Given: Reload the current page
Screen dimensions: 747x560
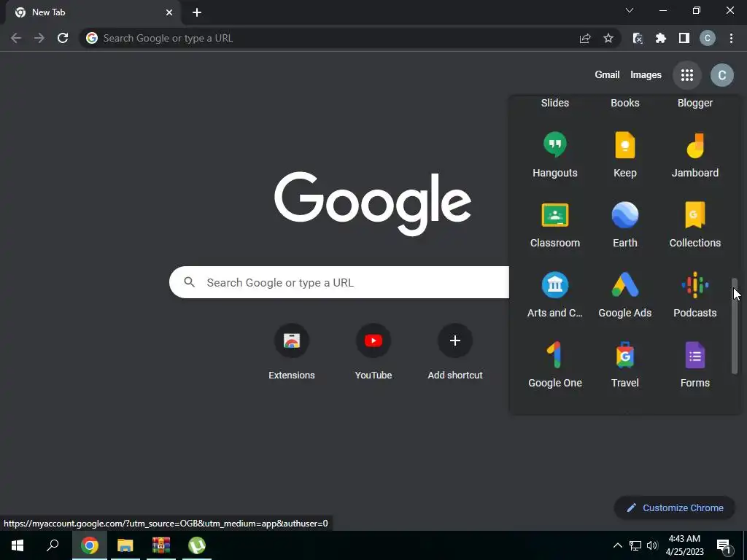Looking at the screenshot, I should coord(63,38).
